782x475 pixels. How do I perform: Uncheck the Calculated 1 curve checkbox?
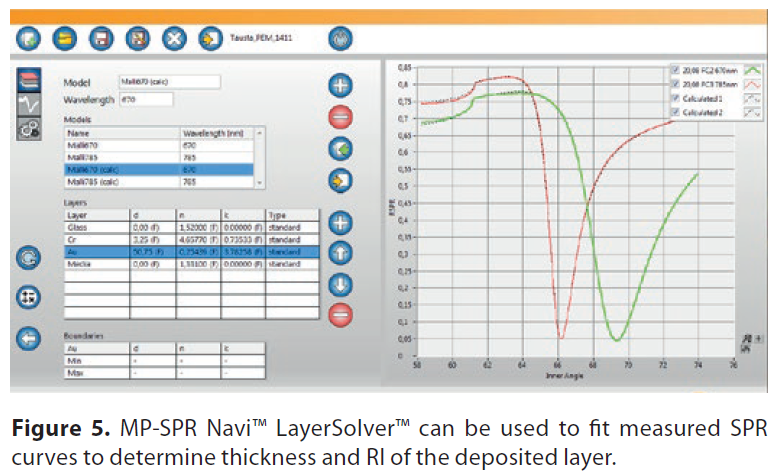(x=676, y=99)
